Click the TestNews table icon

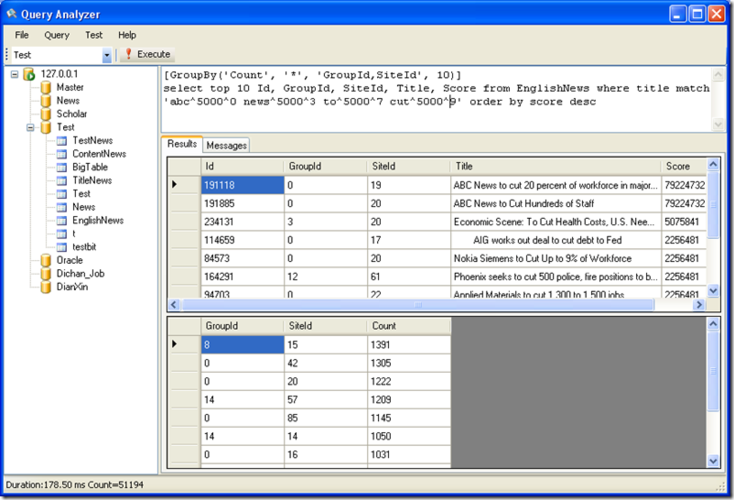tap(61, 141)
